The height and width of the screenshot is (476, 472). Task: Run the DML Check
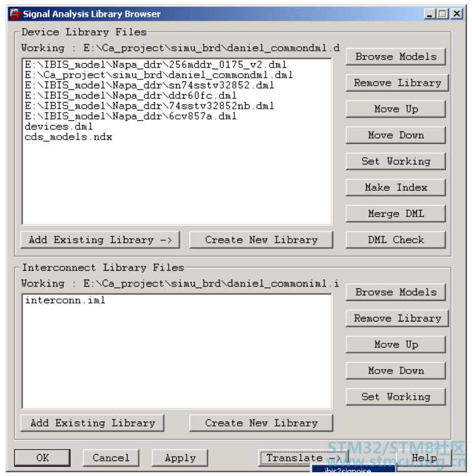(x=396, y=240)
